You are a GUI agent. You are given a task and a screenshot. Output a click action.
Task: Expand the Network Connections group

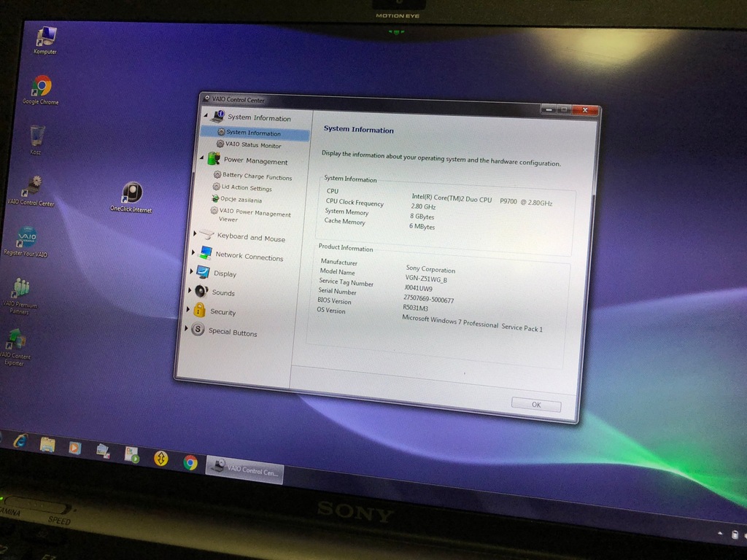(193, 252)
